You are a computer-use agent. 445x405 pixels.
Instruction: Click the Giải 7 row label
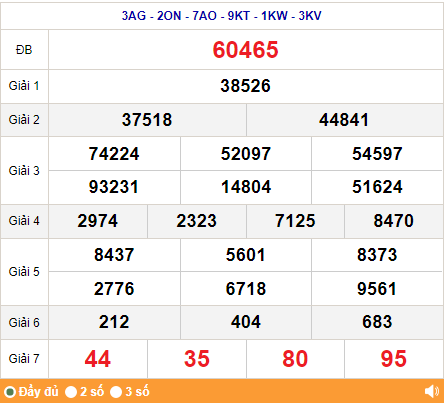point(24,359)
